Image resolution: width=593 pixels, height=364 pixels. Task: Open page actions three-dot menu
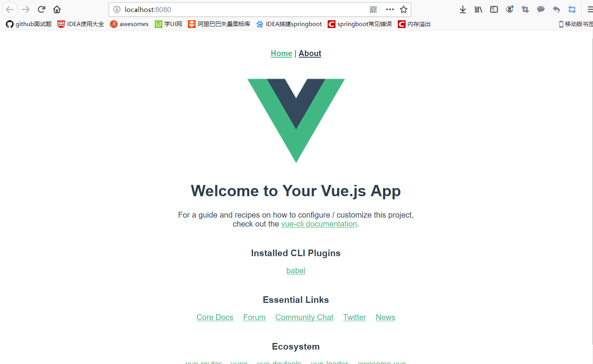[390, 9]
